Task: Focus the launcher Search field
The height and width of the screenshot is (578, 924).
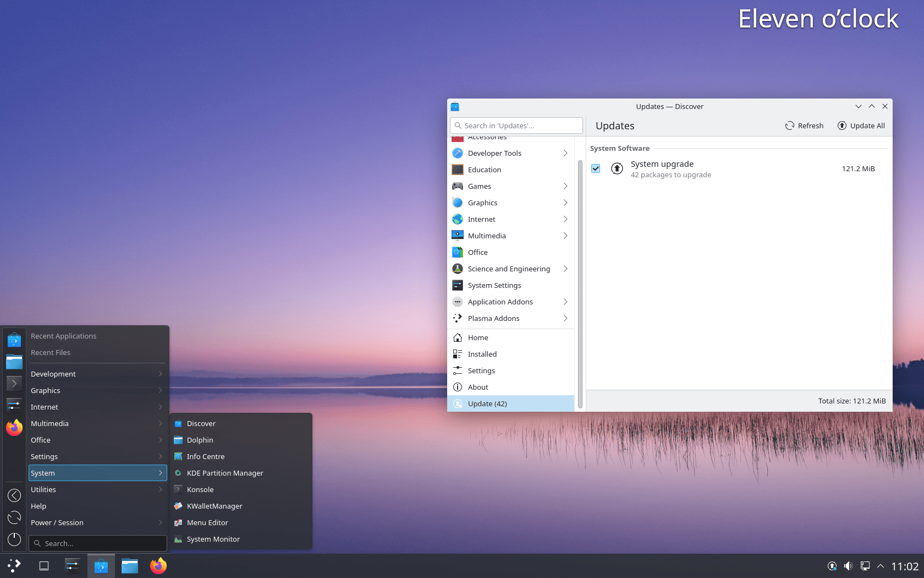Action: point(98,543)
